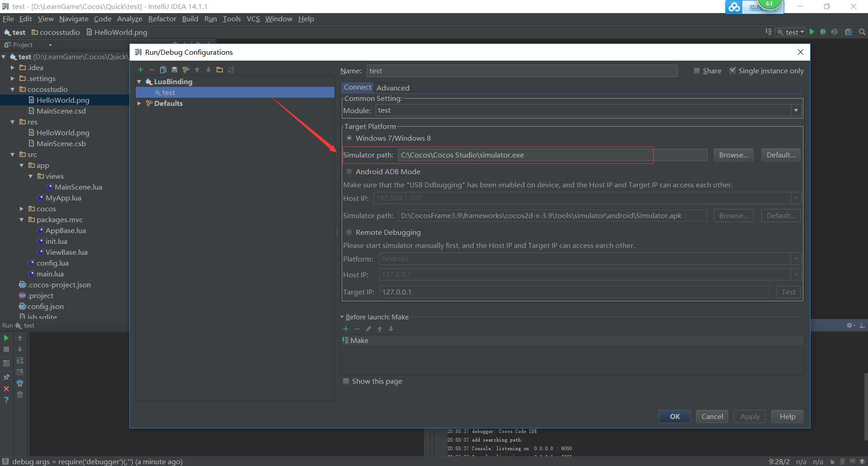Close Run tab with red X icon
The height and width of the screenshot is (466, 868).
[x=6, y=389]
